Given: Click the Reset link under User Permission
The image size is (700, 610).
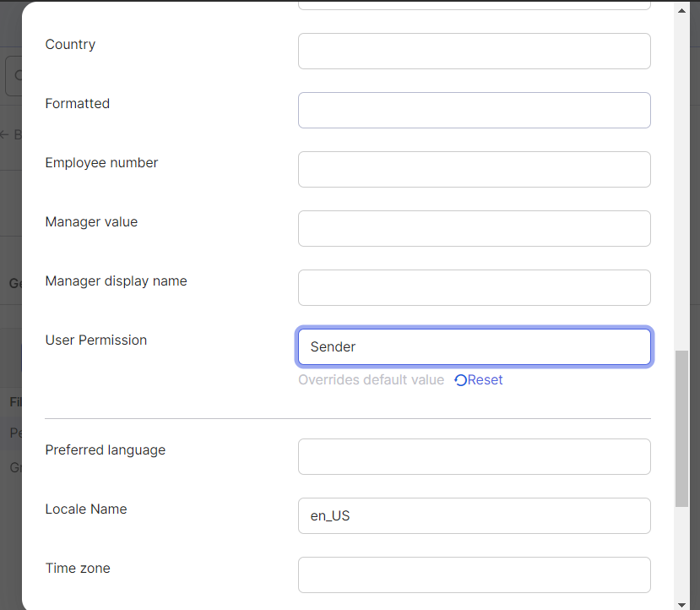Looking at the screenshot, I should pos(478,380).
